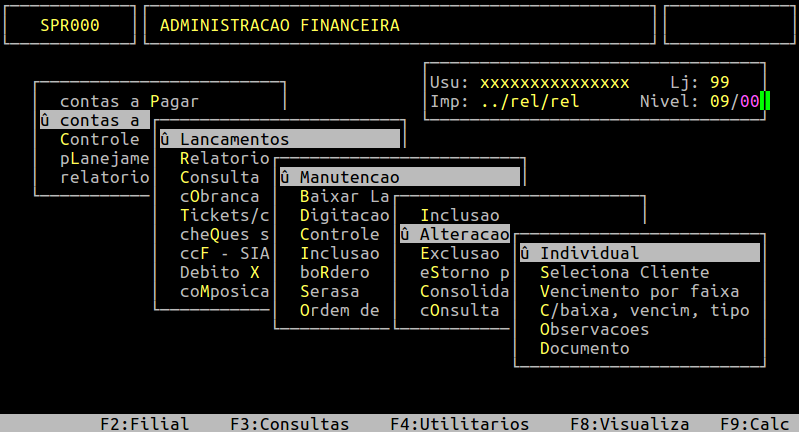
Task: Open the Observacoes menu entry
Action: pyautogui.click(x=594, y=329)
